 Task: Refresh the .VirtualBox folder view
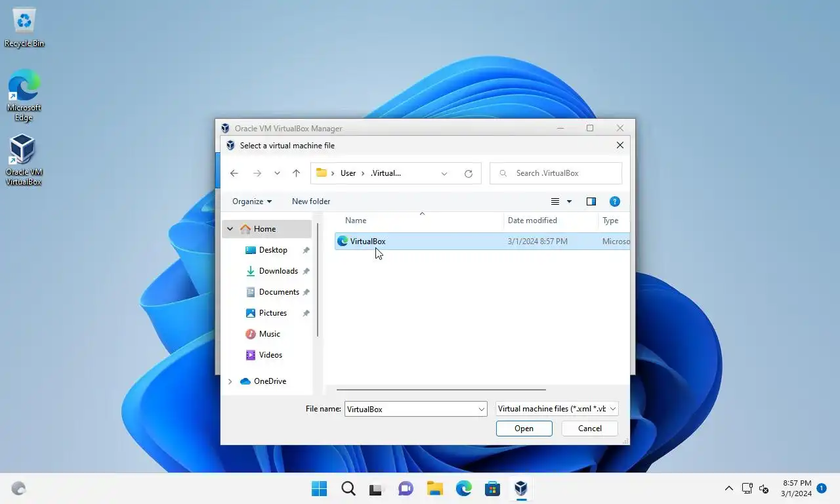tap(469, 173)
